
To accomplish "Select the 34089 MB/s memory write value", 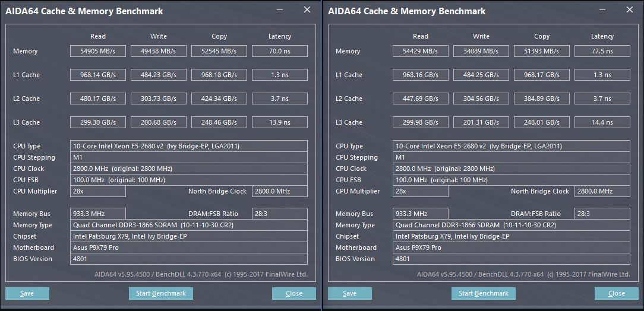I will click(481, 51).
